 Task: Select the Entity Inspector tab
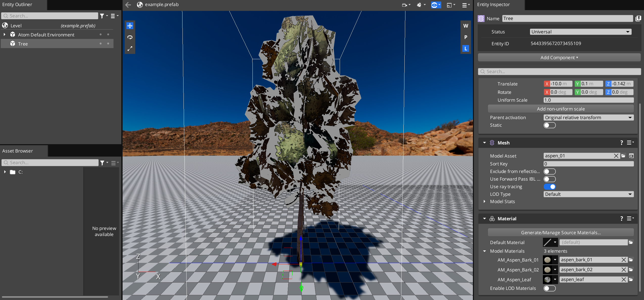point(493,5)
